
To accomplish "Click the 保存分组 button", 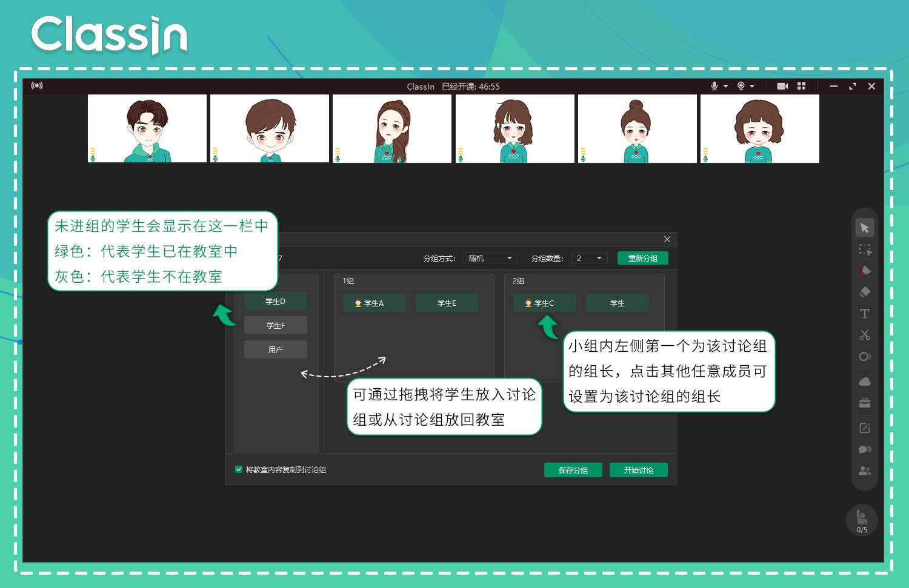I will [573, 470].
